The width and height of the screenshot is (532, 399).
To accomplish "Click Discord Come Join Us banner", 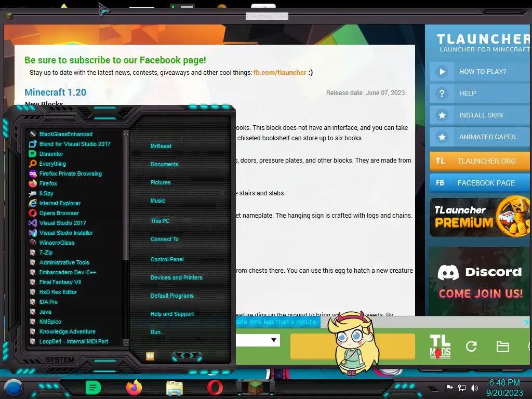I will pos(480,282).
